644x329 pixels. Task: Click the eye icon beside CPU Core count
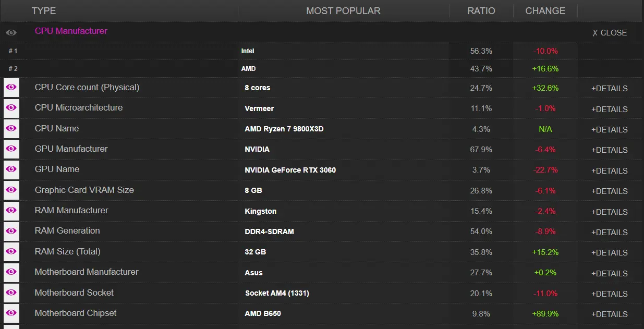coord(11,88)
